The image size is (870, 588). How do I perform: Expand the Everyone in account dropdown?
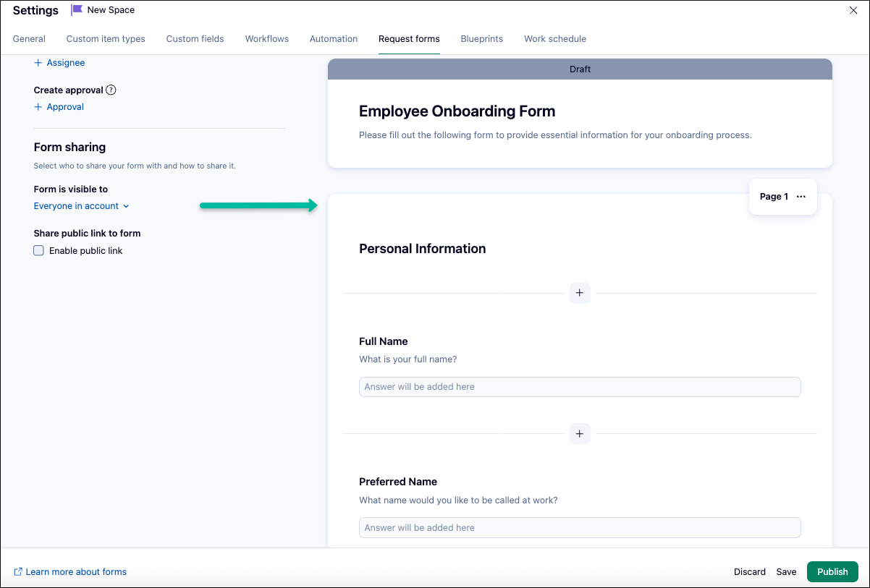click(81, 206)
